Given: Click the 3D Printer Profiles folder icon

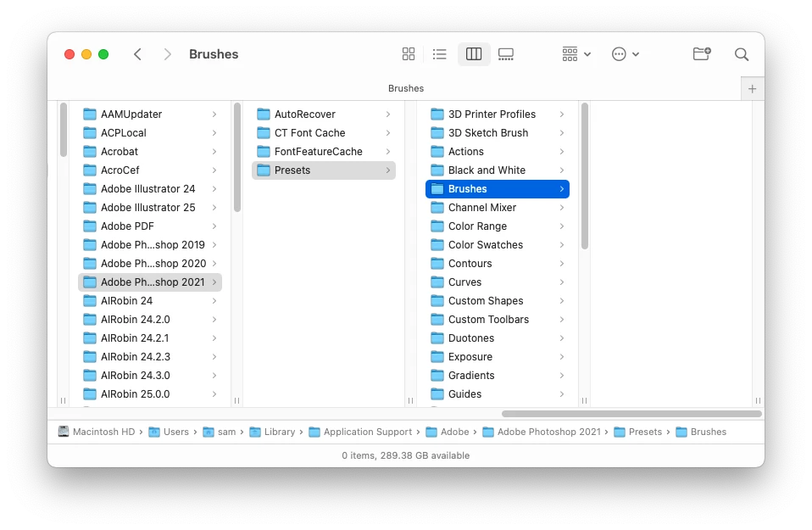Looking at the screenshot, I should [437, 114].
